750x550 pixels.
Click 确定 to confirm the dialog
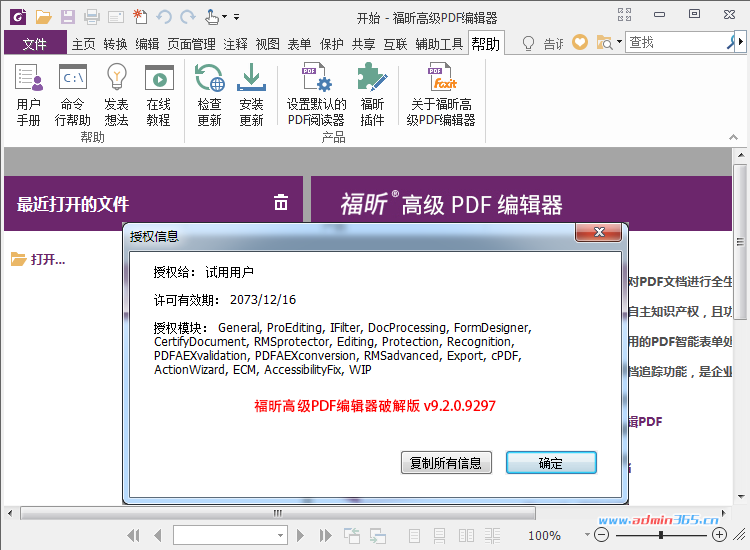point(551,462)
